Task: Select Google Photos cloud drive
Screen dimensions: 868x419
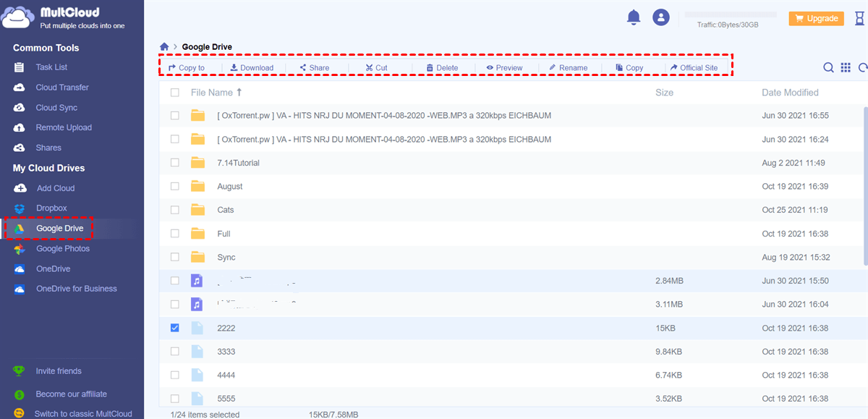Action: 62,249
